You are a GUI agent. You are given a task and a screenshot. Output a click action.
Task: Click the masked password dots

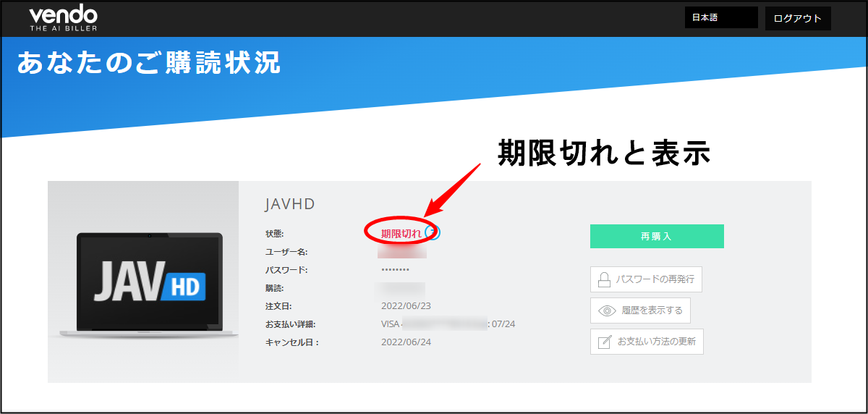pyautogui.click(x=395, y=270)
